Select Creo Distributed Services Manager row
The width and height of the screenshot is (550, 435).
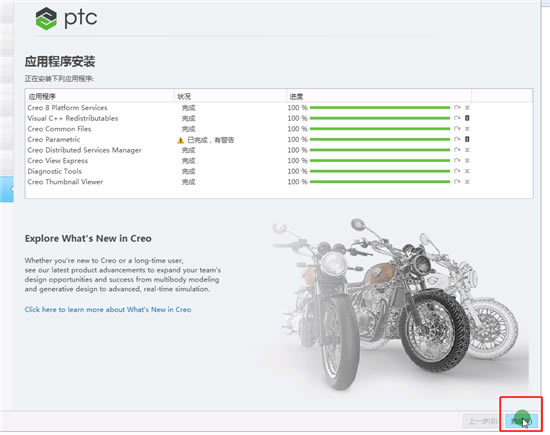click(x=279, y=150)
